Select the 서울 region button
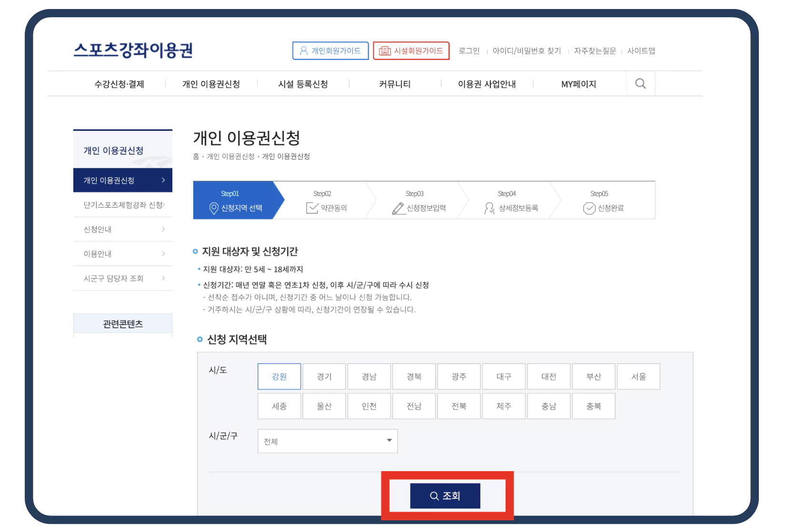This screenshot has width=796, height=532. point(639,376)
